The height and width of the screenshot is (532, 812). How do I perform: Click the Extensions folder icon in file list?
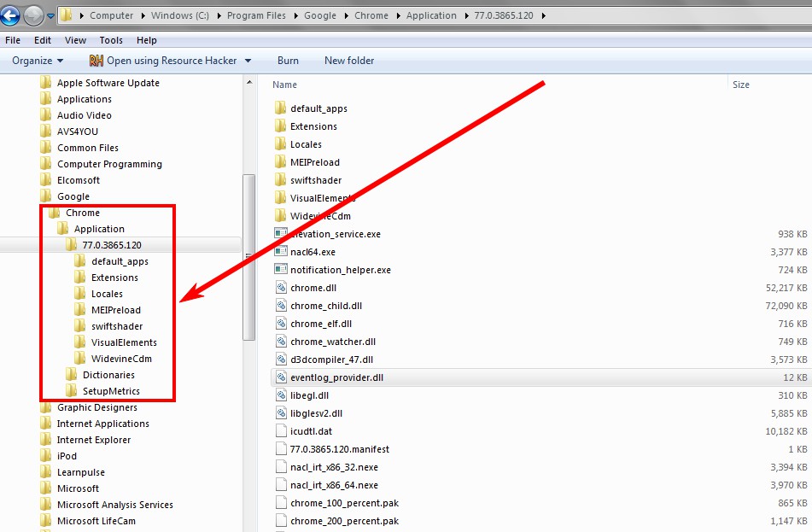280,126
